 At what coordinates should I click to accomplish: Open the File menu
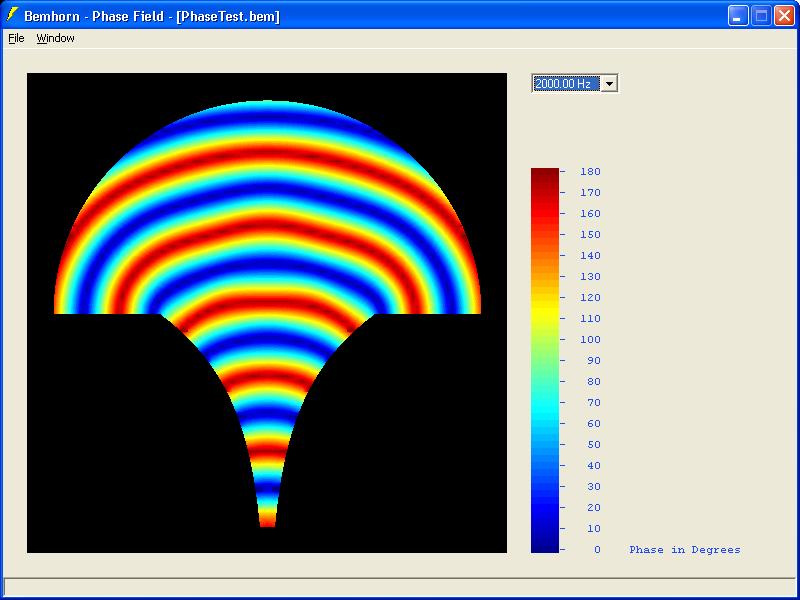tap(16, 38)
